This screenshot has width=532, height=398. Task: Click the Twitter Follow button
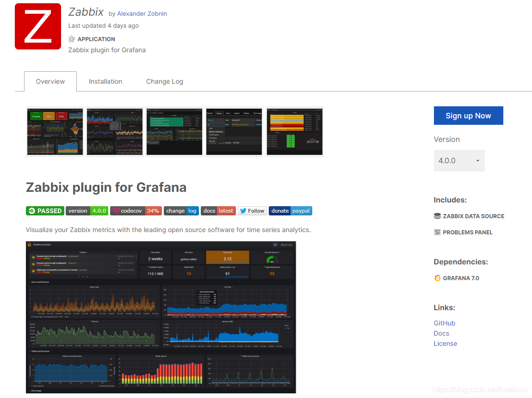tap(252, 211)
